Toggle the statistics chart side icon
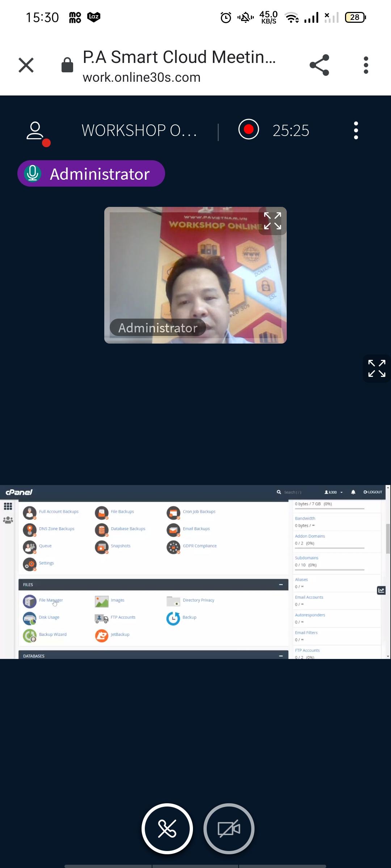The height and width of the screenshot is (868, 391). 381,590
